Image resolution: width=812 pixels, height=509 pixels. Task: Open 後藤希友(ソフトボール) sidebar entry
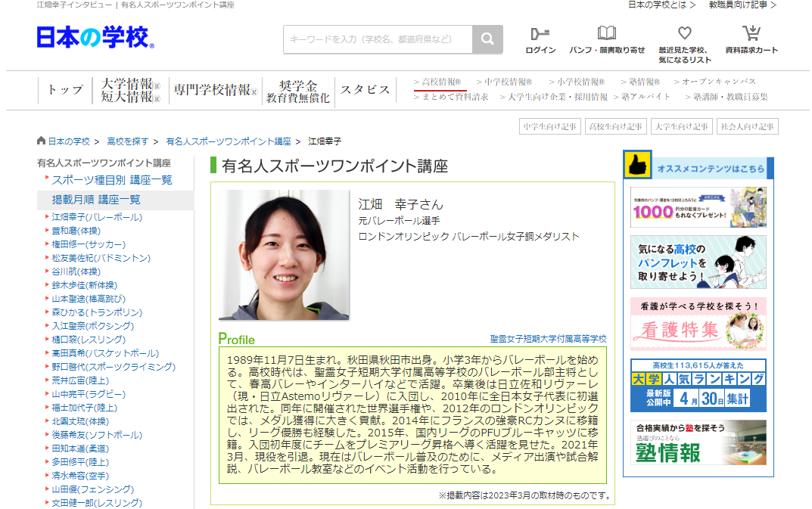coord(97,435)
